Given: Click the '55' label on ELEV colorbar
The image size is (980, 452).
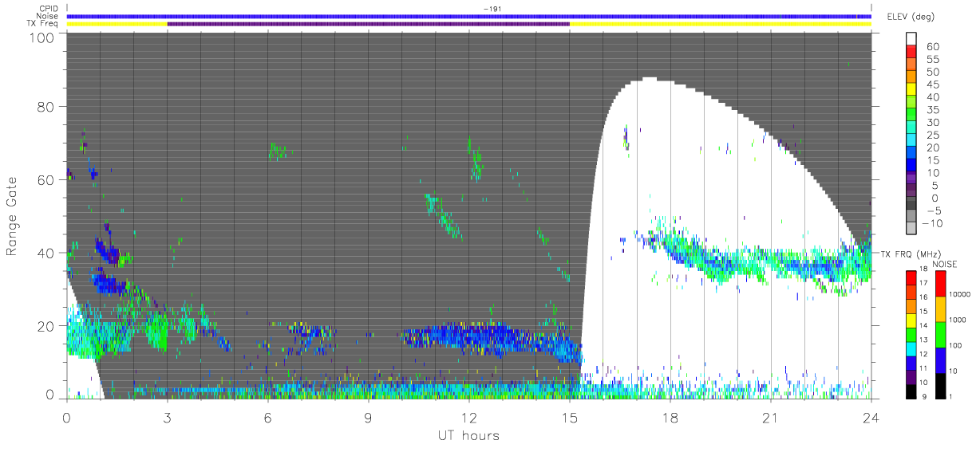Looking at the screenshot, I should coord(933,59).
